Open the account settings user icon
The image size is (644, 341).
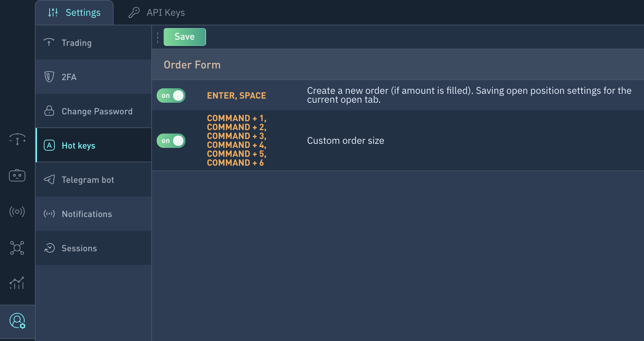pyautogui.click(x=17, y=321)
